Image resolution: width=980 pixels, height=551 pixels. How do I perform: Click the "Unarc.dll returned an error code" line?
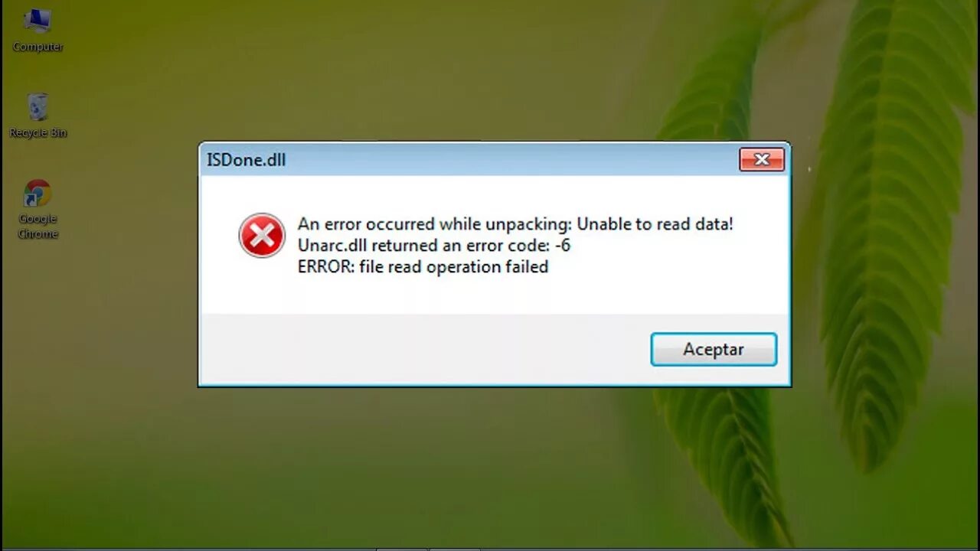434,246
